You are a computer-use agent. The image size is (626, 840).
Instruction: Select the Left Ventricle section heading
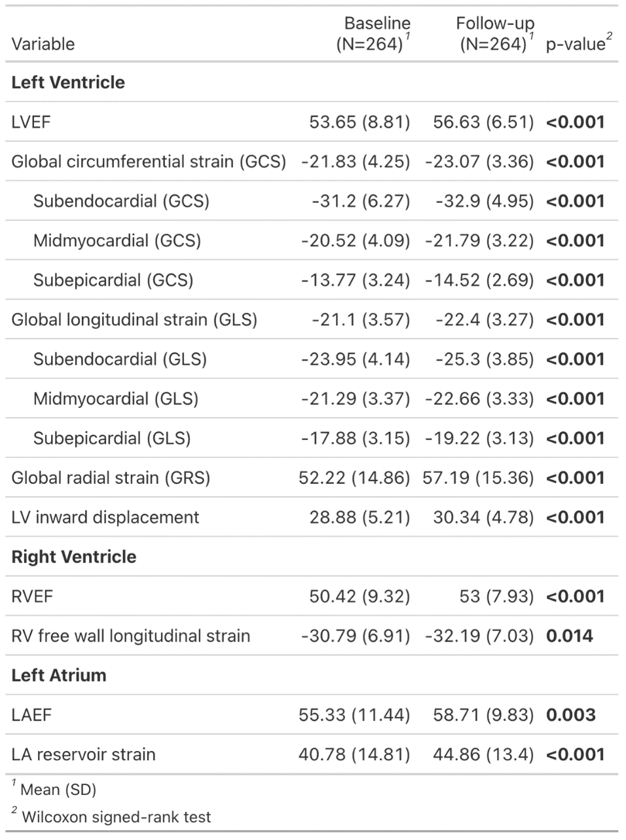click(68, 82)
